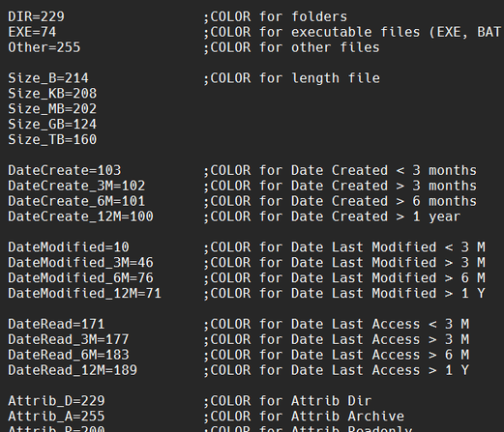Place cursor at Size_MB=202
504x432 pixels.
pos(52,109)
